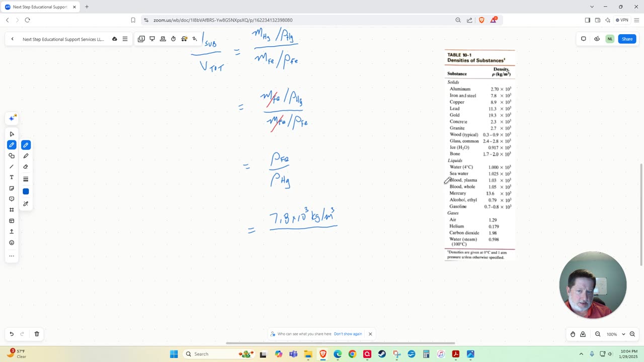Select the line tool
Viewport: 644px width, 362px height.
click(x=12, y=166)
